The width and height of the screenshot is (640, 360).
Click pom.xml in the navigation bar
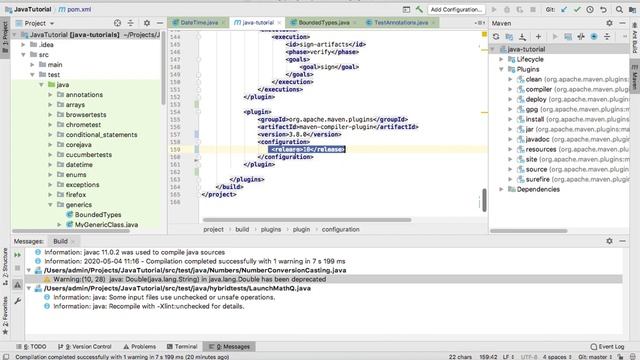point(75,9)
